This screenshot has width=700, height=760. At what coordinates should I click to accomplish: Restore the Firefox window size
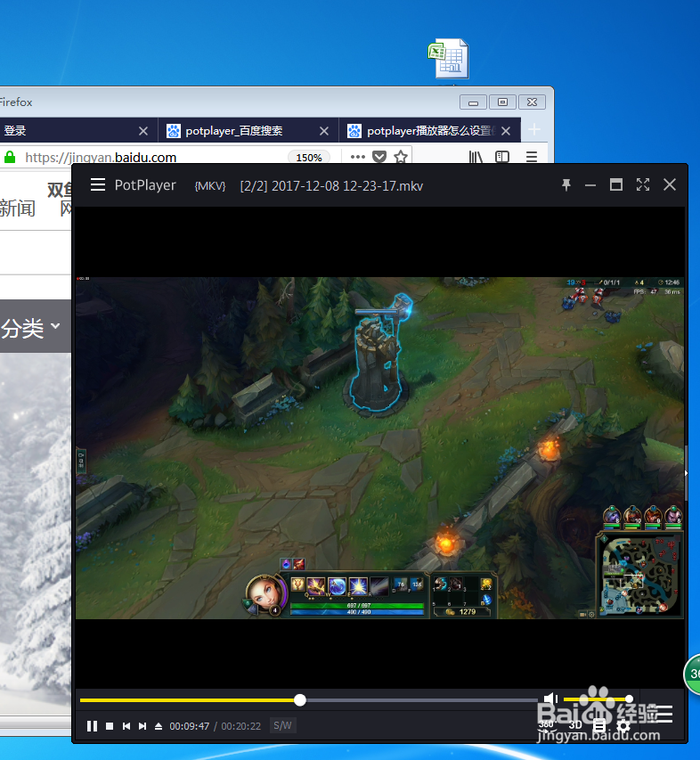click(502, 102)
